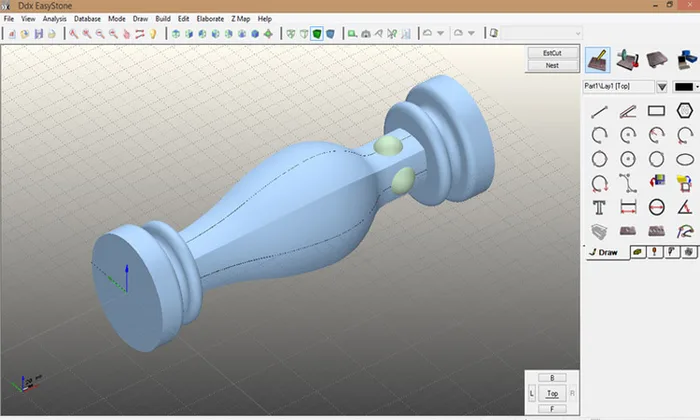Open the wireframe basket 3D tool
This screenshot has width=700, height=420.
point(599,231)
